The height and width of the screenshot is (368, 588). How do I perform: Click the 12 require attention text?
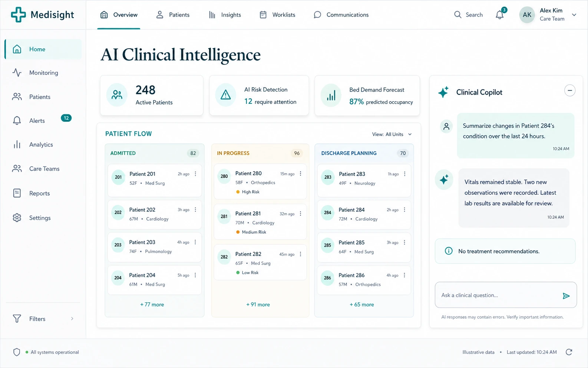(270, 102)
